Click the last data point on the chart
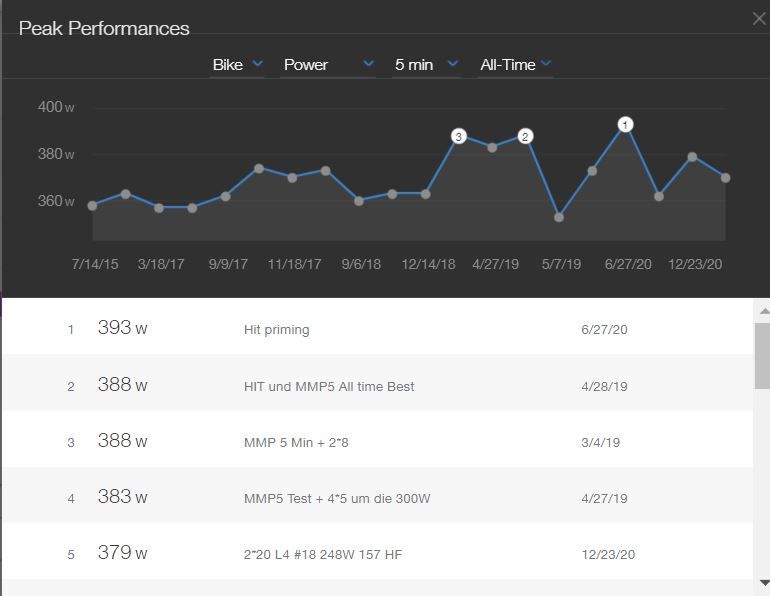 point(725,178)
